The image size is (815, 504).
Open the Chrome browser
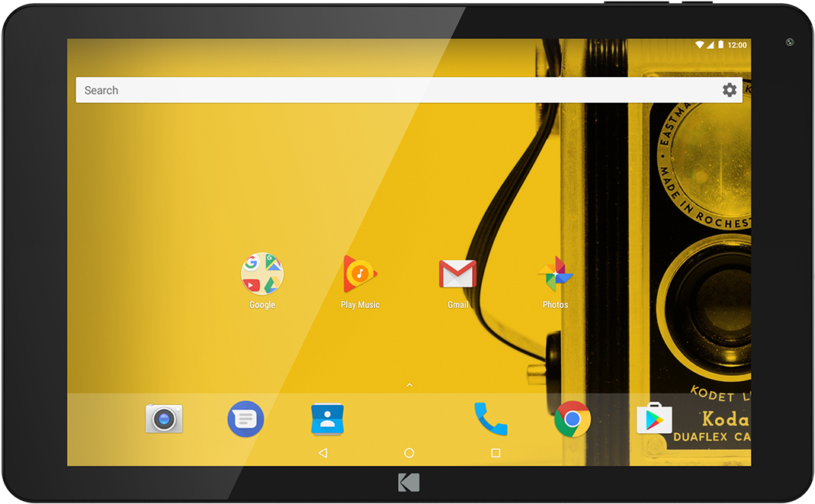[573, 419]
